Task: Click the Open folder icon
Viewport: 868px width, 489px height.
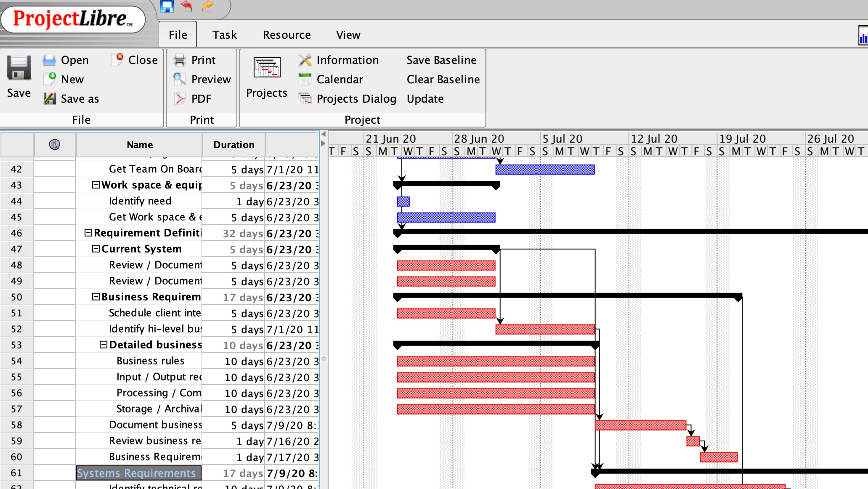Action: point(49,60)
